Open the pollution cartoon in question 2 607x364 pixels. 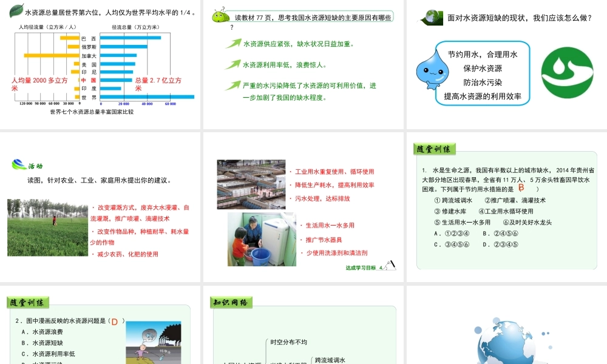click(154, 342)
